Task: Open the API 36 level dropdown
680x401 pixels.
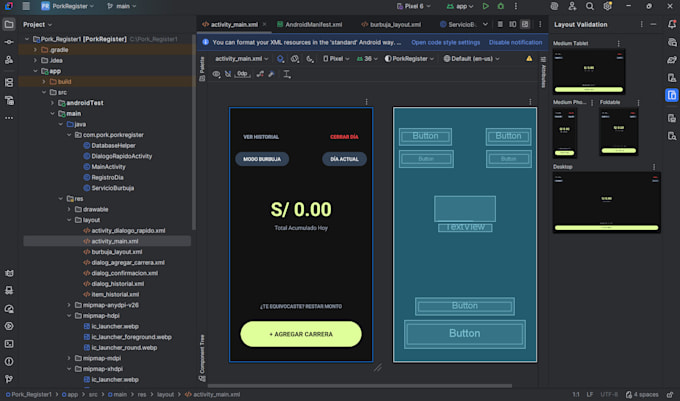Action: (367, 59)
